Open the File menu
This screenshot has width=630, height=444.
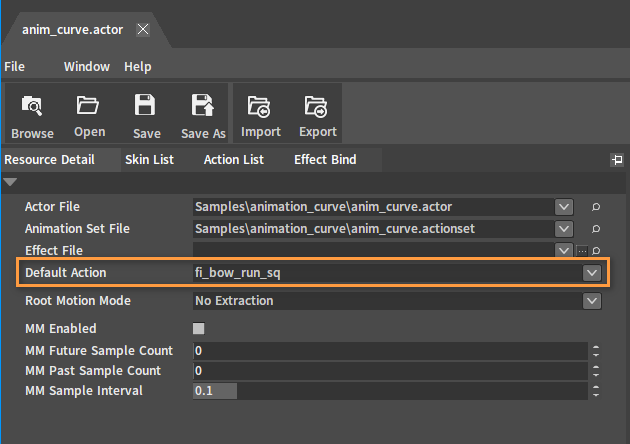tap(14, 67)
